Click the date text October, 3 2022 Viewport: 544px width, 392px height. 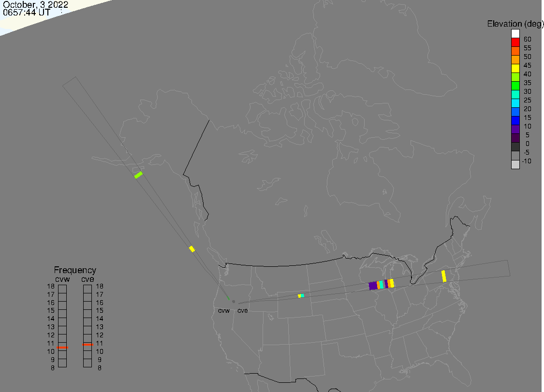click(x=35, y=4)
